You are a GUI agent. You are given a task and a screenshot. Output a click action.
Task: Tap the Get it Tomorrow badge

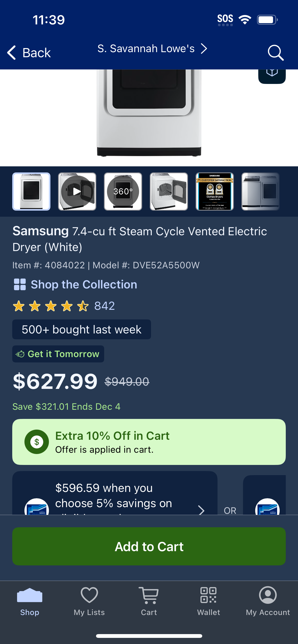[x=58, y=354]
